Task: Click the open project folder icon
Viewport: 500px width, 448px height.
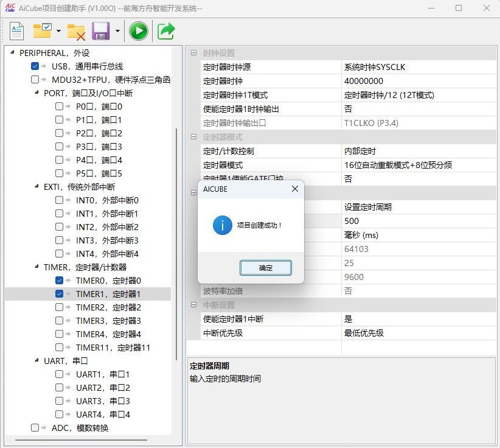Action: [43, 31]
